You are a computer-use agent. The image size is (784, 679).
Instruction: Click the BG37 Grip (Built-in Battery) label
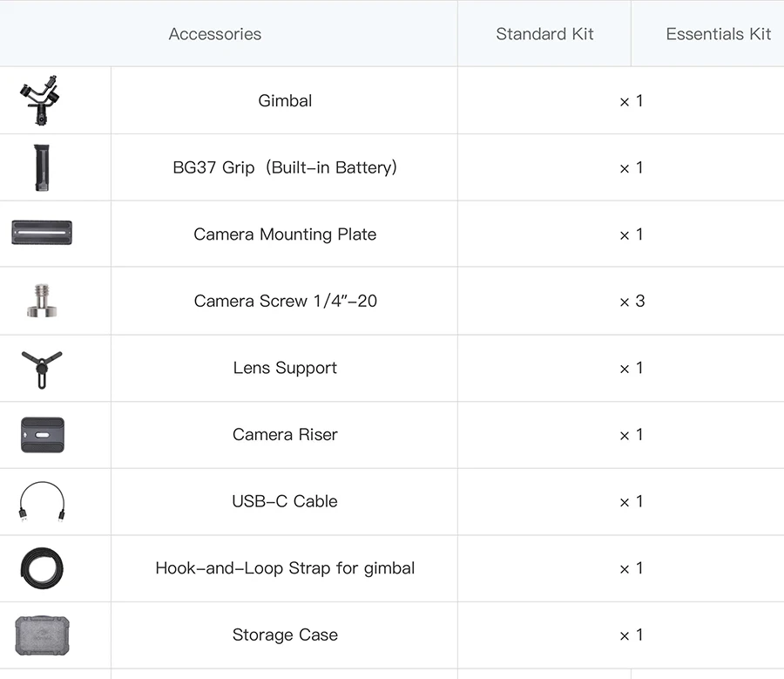(285, 167)
